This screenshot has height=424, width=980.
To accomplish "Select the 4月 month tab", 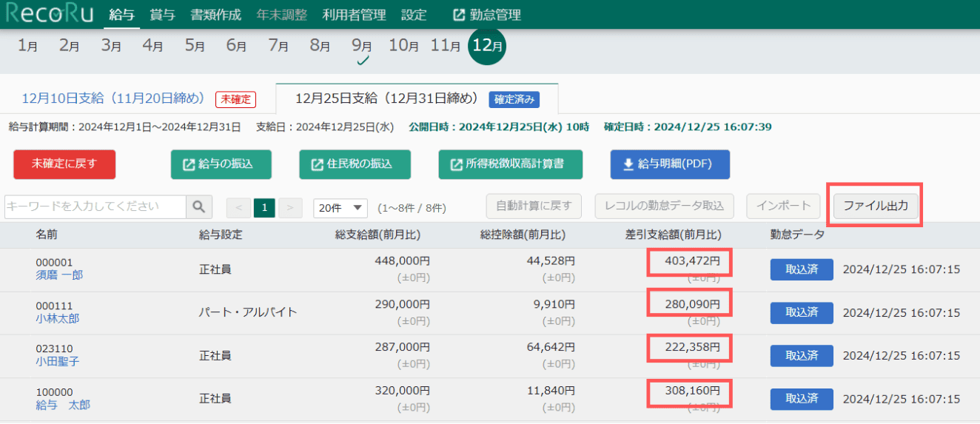I will [152, 45].
